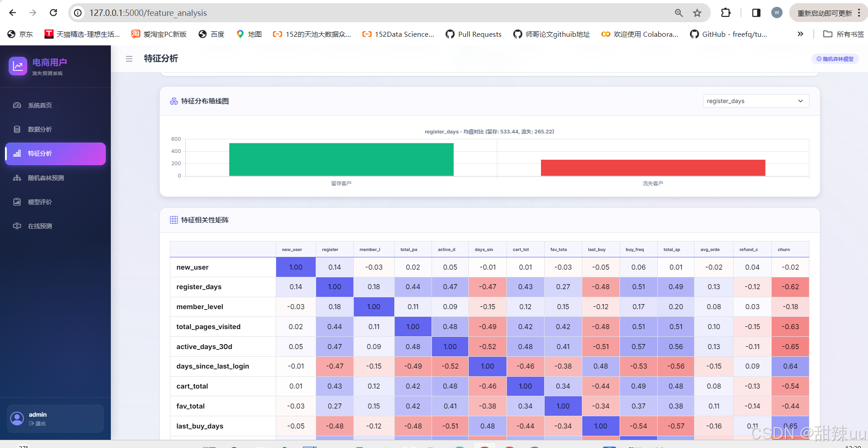868x448 pixels.
Task: Click the 系统首页 dashboard icon
Action: [x=17, y=105]
